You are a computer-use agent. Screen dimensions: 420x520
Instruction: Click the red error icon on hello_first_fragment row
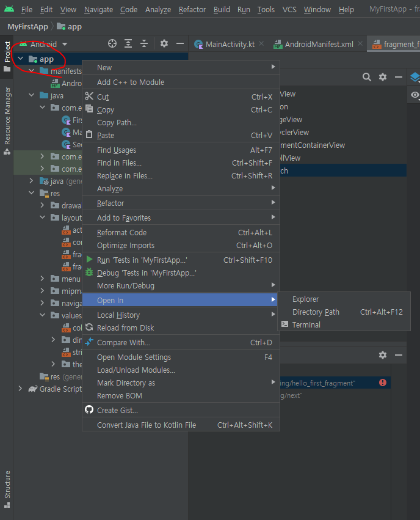(383, 383)
